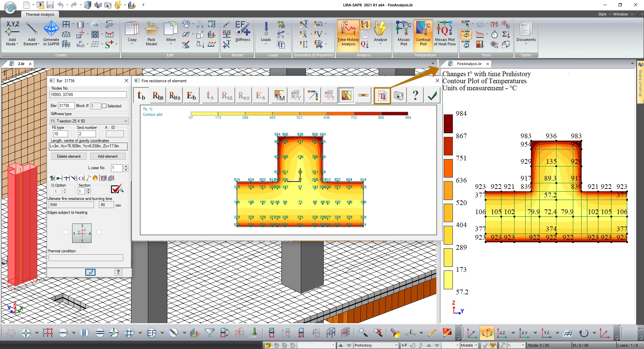Click the highlighted thermometer report icon

382,96
